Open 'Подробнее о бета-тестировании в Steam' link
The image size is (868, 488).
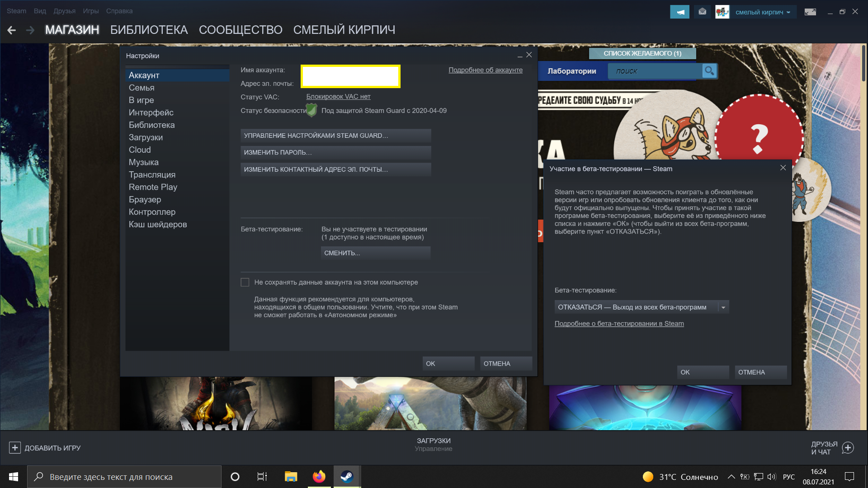pos(619,324)
